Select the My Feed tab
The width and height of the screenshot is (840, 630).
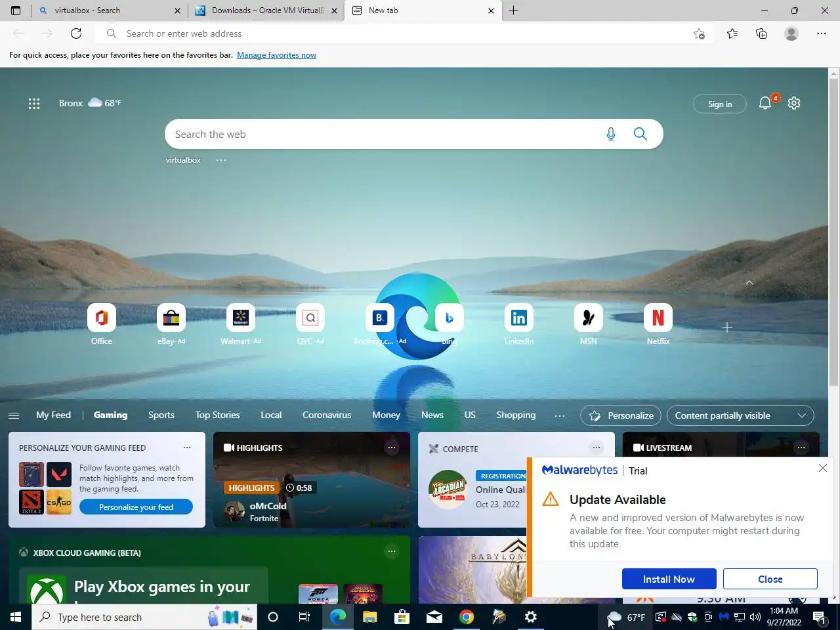[53, 415]
